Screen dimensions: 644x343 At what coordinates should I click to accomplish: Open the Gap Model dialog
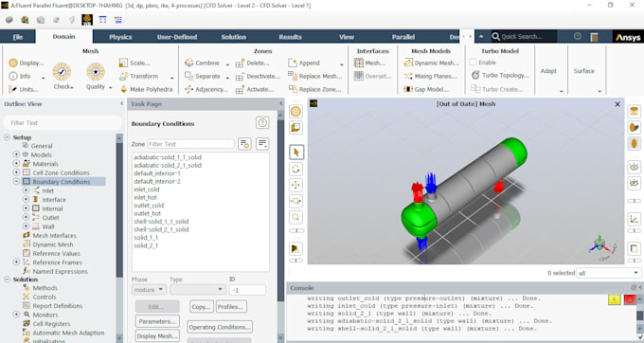(426, 89)
